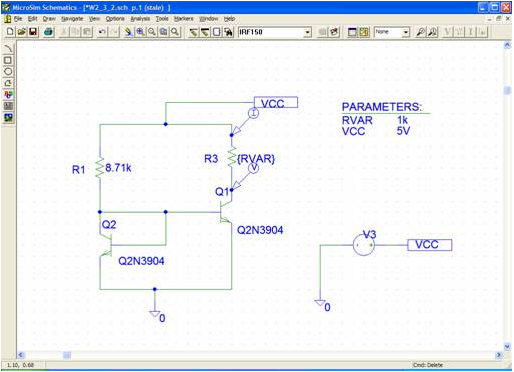Select the Draw Wire tool
The height and width of the screenshot is (372, 514).
pos(193,32)
